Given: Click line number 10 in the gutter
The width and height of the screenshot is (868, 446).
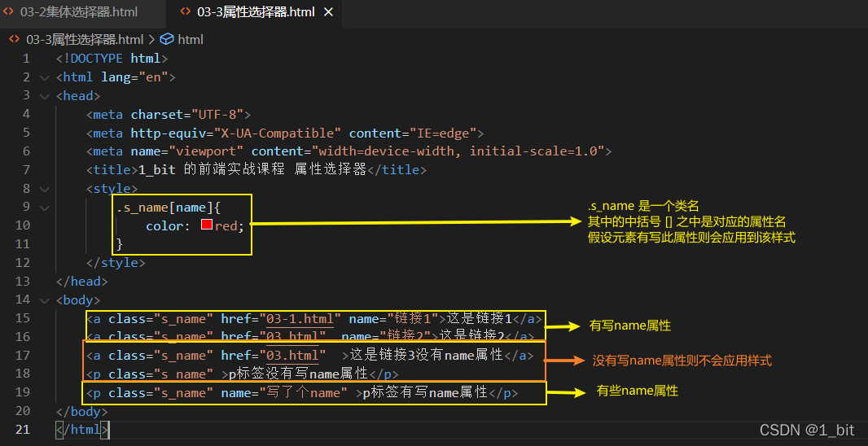Looking at the screenshot, I should click(23, 225).
